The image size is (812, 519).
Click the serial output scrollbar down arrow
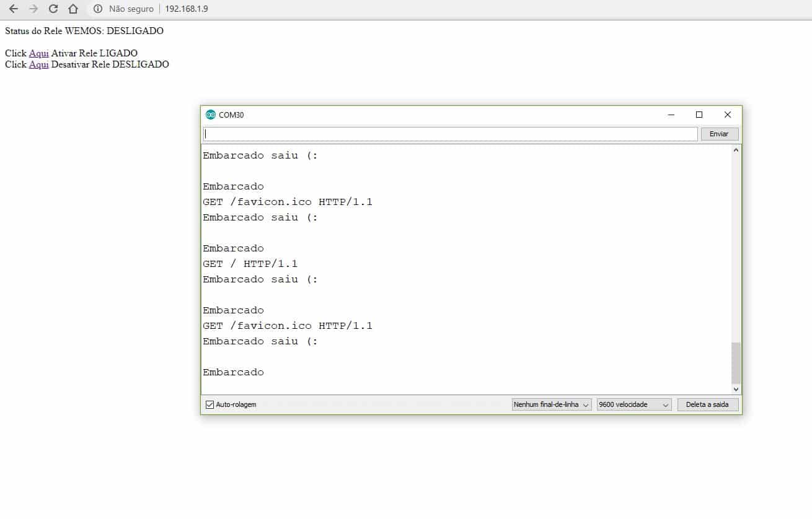736,389
